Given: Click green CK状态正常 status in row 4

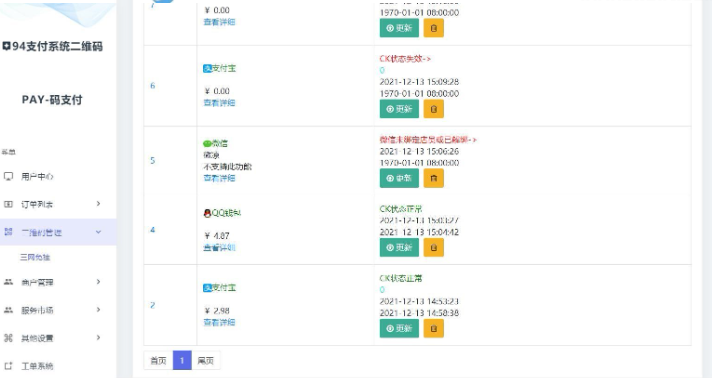Looking at the screenshot, I should coord(401,209).
